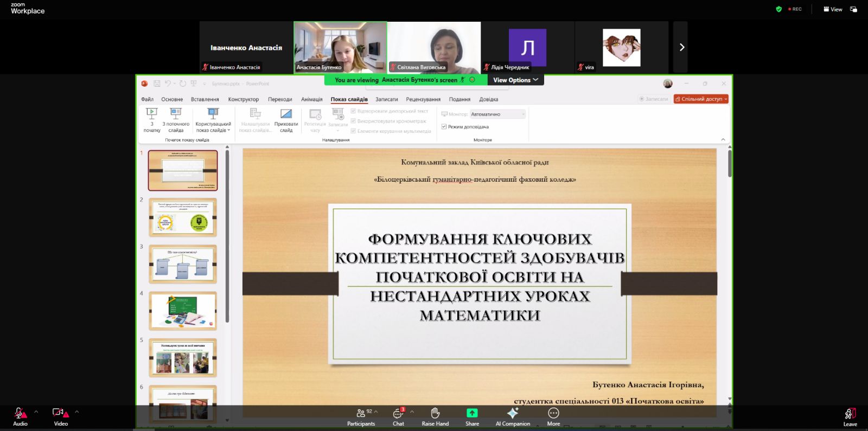Select slide 3 thumbnail in slide panel
Image resolution: width=868 pixels, height=431 pixels.
[183, 264]
